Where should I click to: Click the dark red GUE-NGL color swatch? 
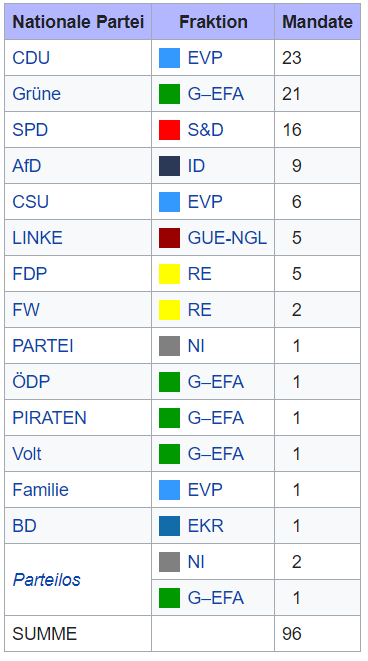169,238
